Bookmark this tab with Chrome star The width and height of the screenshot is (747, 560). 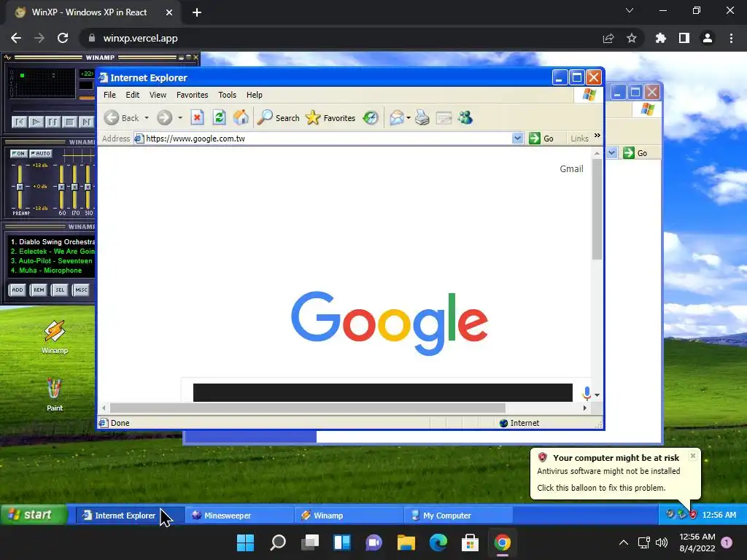point(632,38)
